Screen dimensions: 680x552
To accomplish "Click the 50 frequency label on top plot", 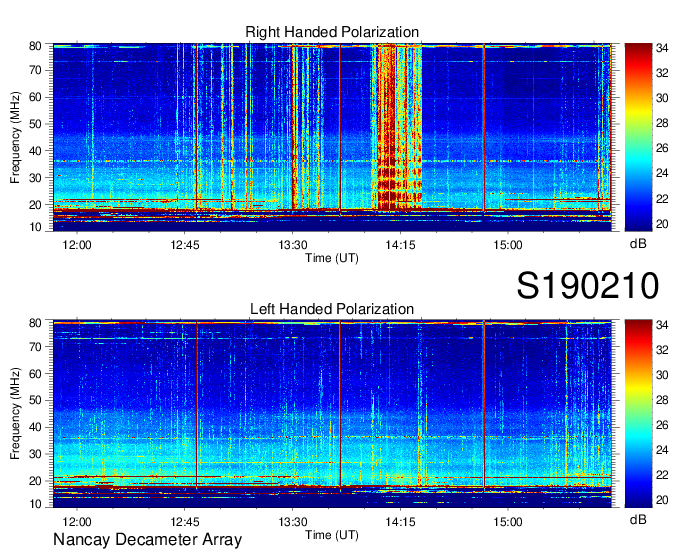I will pyautogui.click(x=35, y=124).
